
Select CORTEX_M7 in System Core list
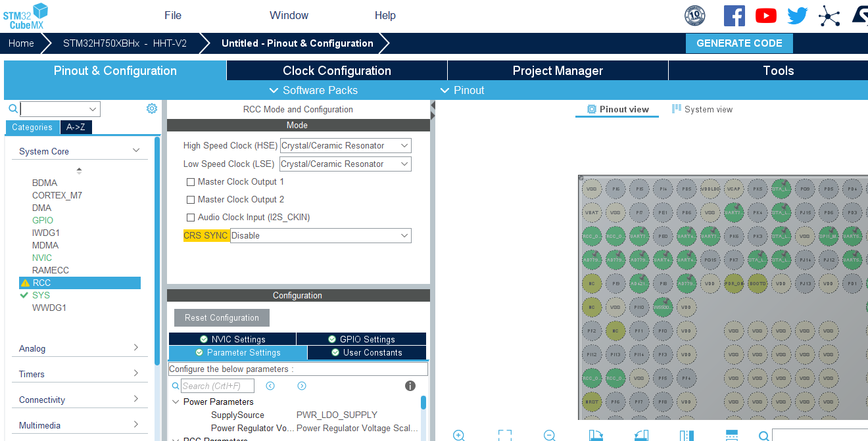(x=57, y=195)
